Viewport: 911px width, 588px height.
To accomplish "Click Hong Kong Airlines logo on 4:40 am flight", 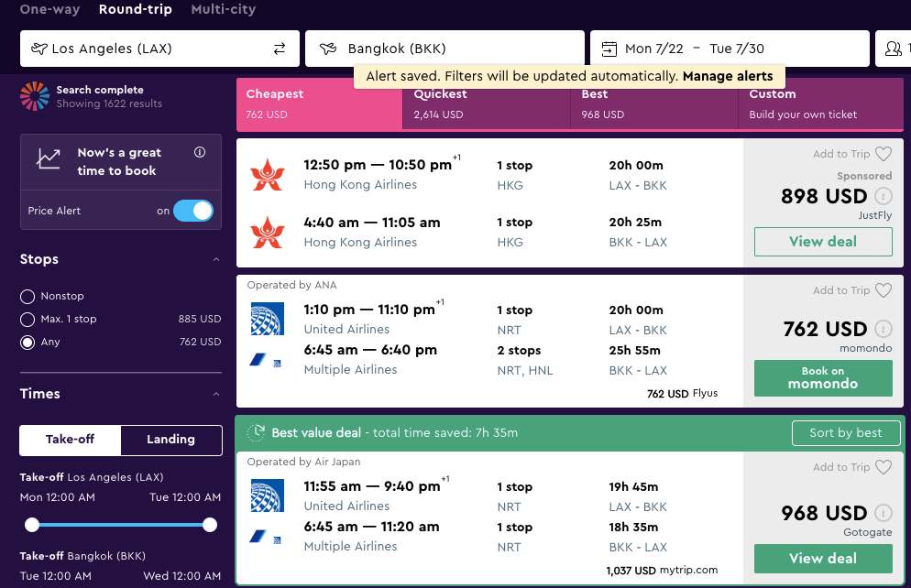I will coord(268,233).
